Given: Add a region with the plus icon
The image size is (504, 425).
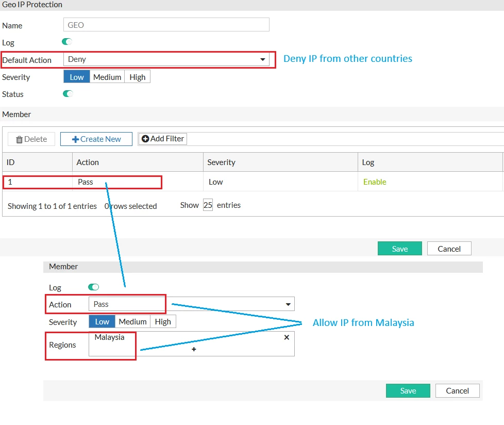Looking at the screenshot, I should point(194,349).
